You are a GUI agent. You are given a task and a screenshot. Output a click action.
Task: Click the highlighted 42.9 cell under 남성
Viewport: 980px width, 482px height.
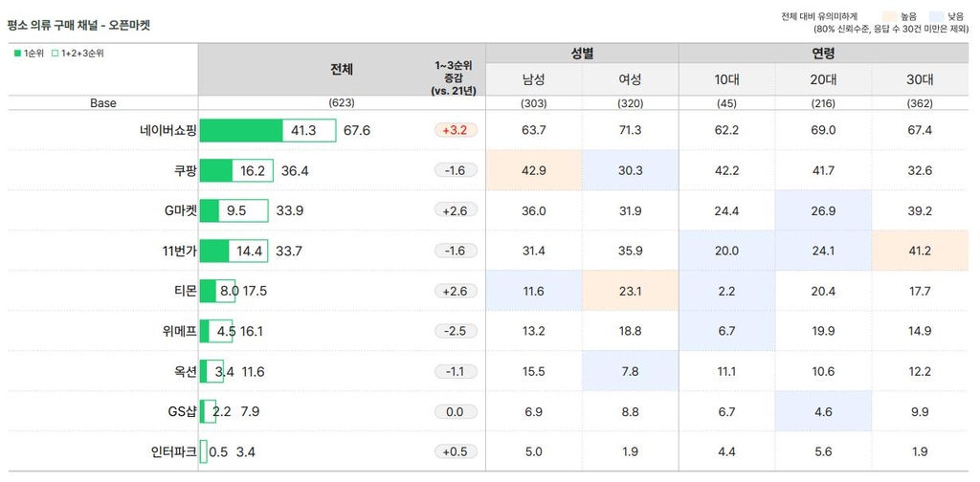533,171
